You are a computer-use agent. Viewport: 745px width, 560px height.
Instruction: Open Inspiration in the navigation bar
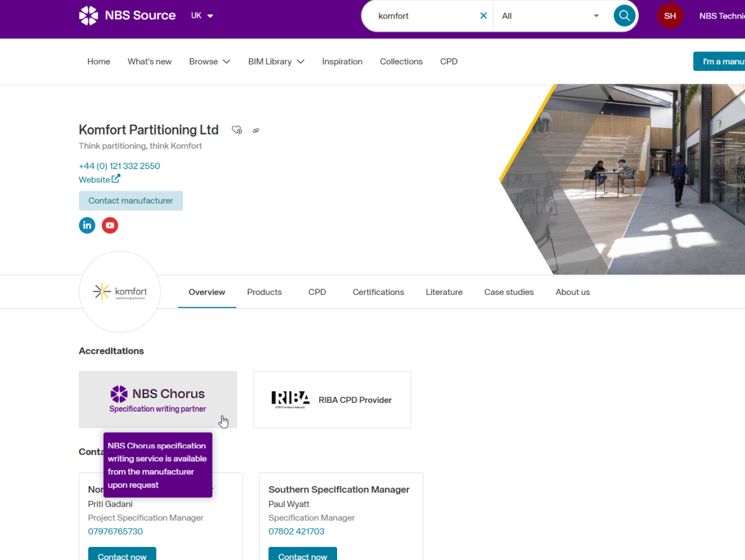342,61
